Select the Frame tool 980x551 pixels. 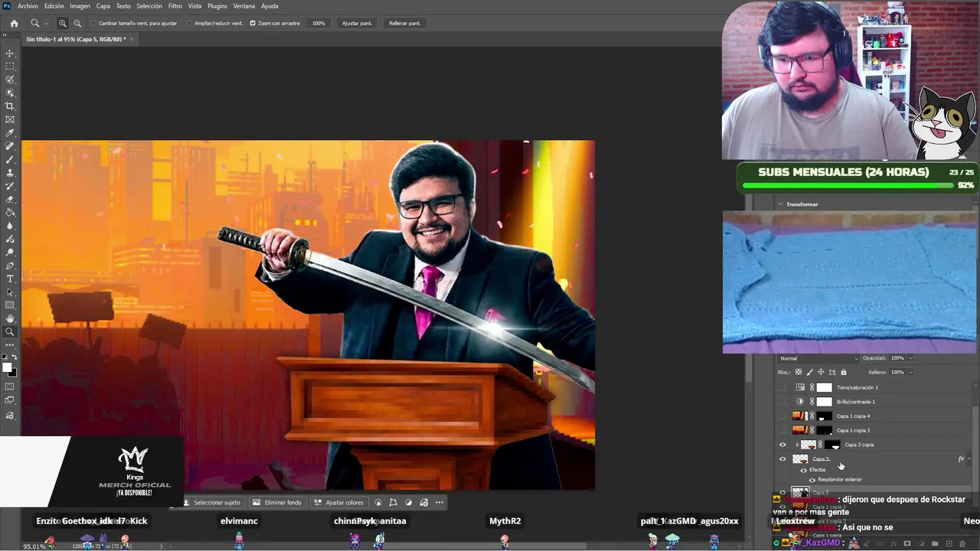click(10, 119)
